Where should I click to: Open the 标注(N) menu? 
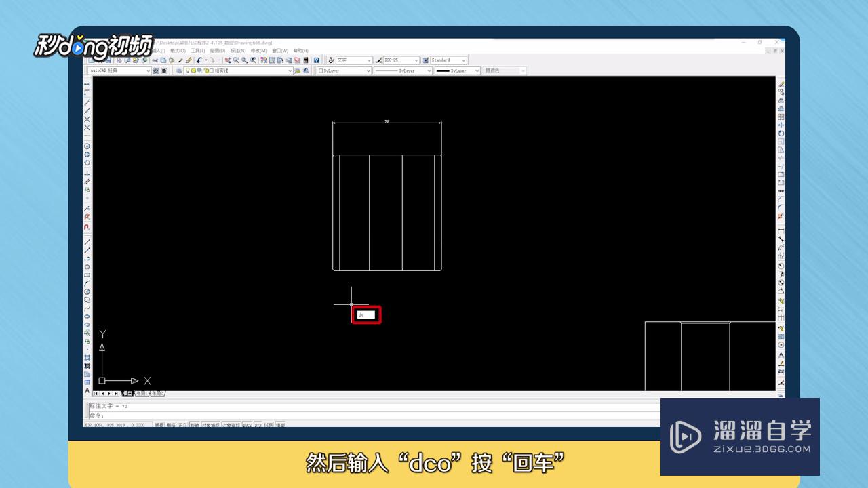[x=237, y=51]
